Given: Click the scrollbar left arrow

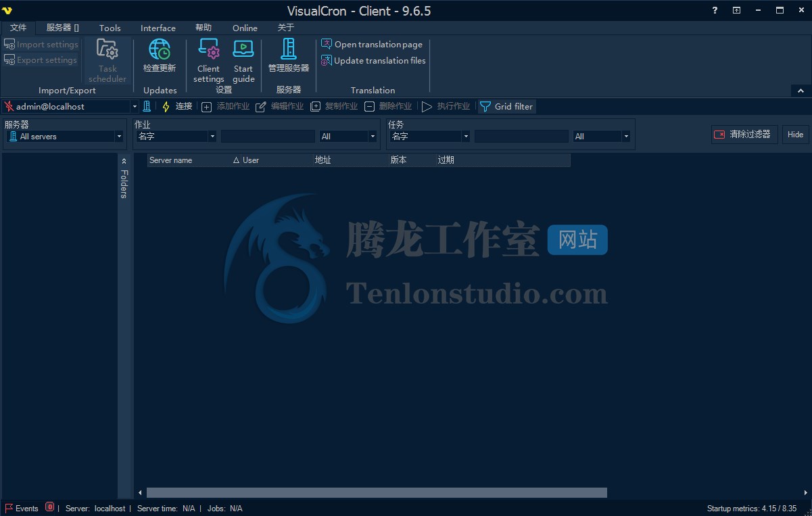Looking at the screenshot, I should click(x=141, y=493).
